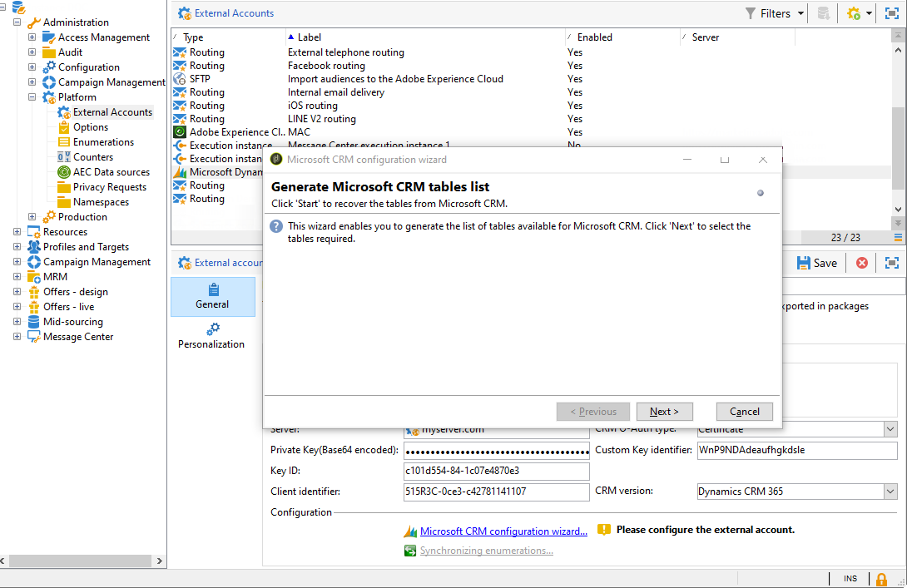Click the Key ID input field

(x=496, y=472)
